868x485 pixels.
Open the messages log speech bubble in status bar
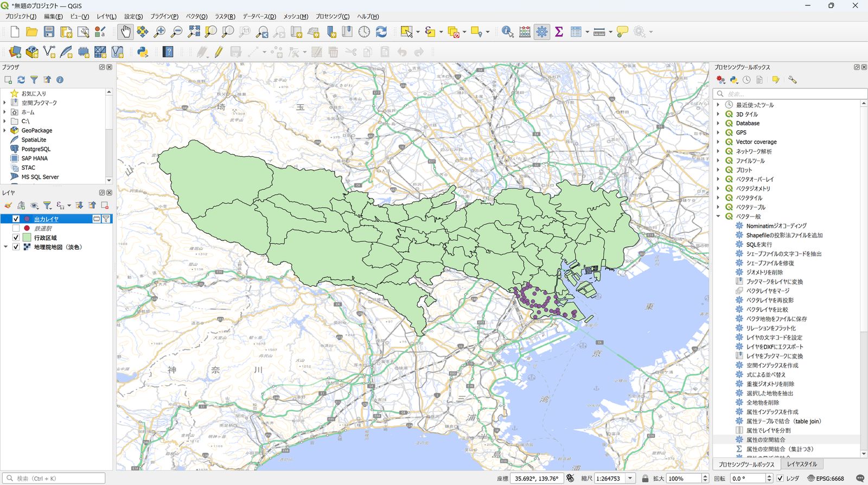(x=860, y=478)
